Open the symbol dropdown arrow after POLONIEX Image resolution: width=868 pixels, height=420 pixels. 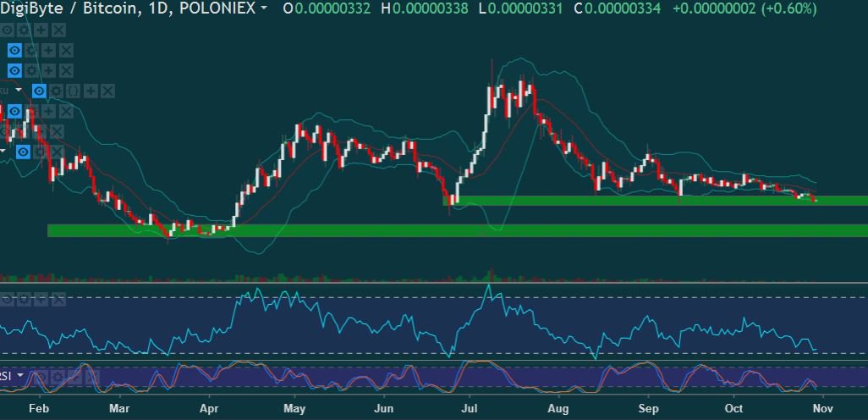263,8
